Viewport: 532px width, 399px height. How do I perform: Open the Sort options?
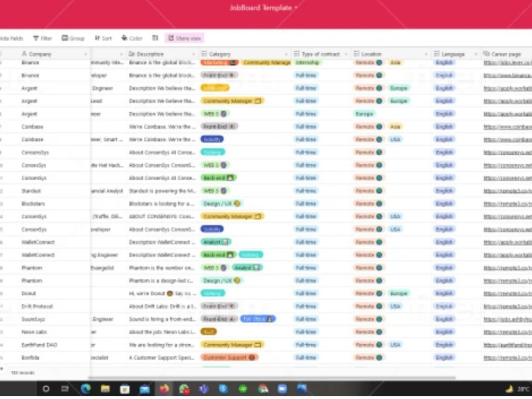click(x=103, y=38)
